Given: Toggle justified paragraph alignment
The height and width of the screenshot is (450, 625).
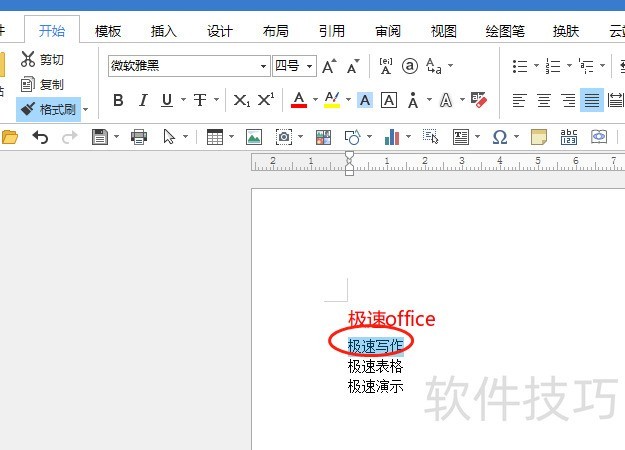Looking at the screenshot, I should point(592,100).
